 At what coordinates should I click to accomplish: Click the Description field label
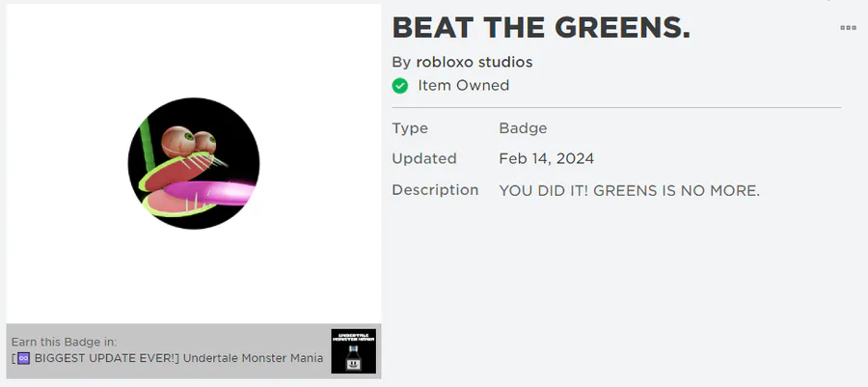pos(435,190)
